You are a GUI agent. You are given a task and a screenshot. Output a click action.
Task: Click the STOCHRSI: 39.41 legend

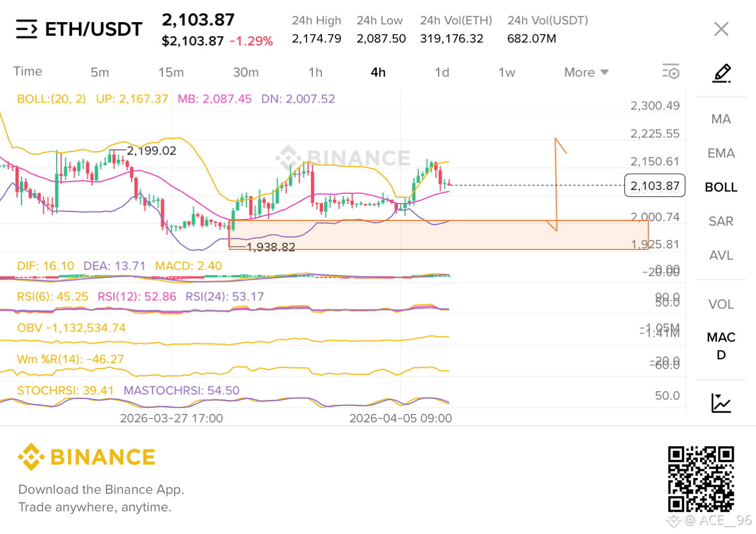click(x=65, y=391)
